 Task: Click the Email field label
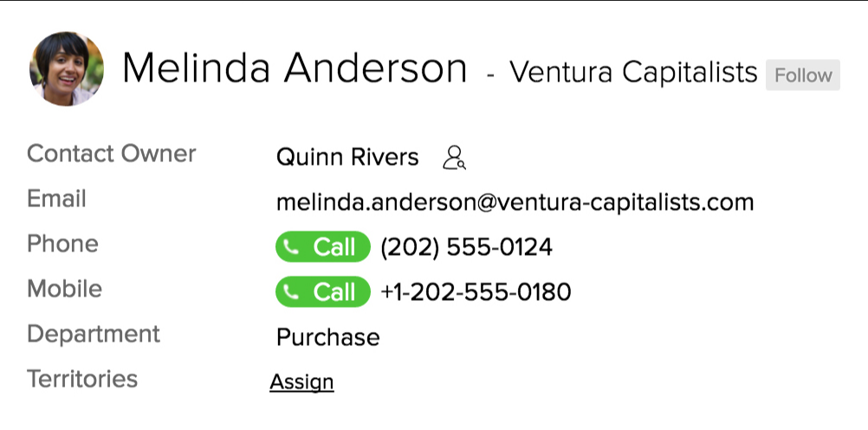pos(56,199)
